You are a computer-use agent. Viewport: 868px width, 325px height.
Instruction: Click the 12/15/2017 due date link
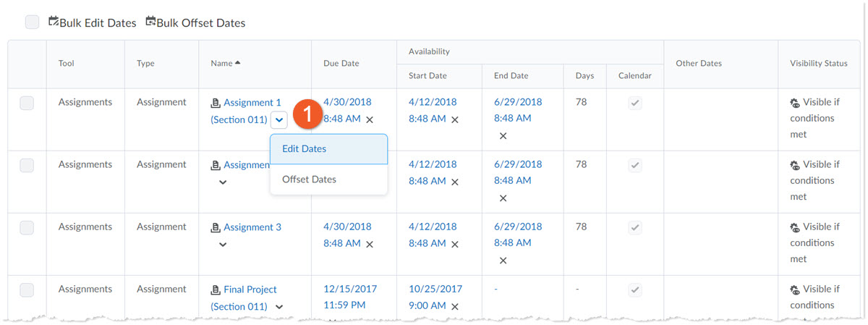pyautogui.click(x=350, y=289)
